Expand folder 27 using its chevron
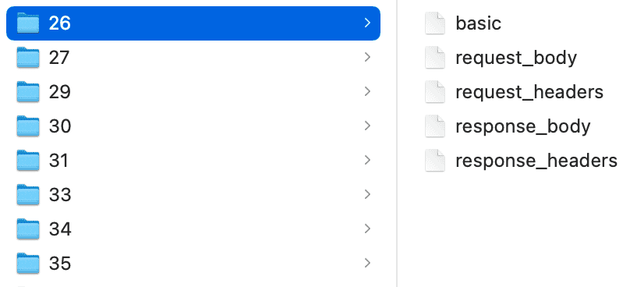 tap(367, 58)
